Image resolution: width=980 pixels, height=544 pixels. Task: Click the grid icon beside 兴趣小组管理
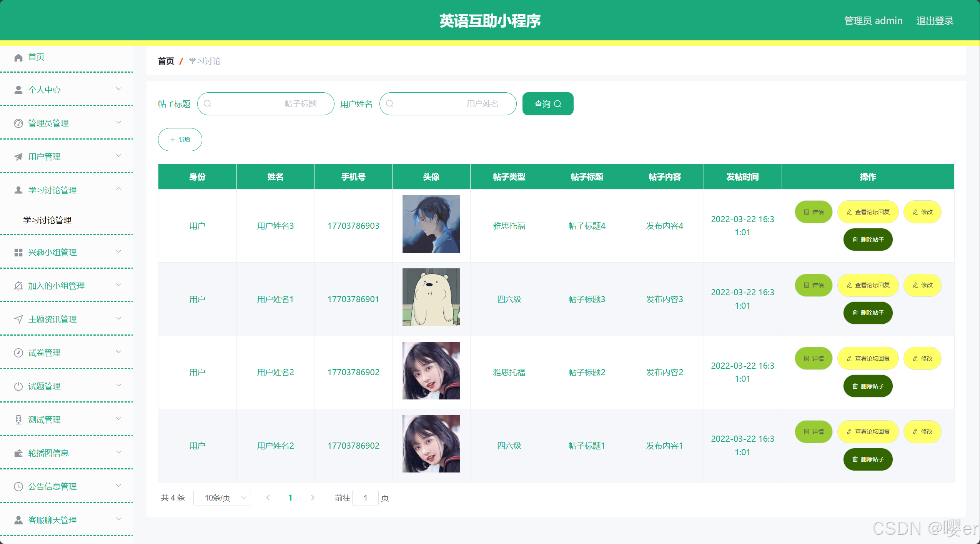(18, 253)
